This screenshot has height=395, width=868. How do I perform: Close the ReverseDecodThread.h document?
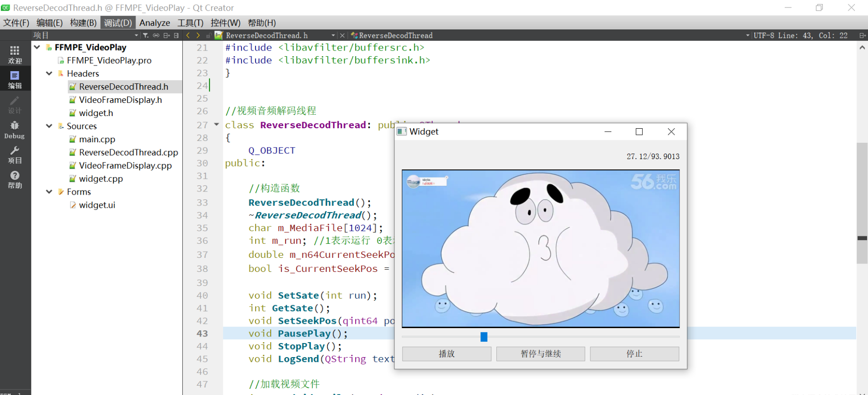point(342,36)
